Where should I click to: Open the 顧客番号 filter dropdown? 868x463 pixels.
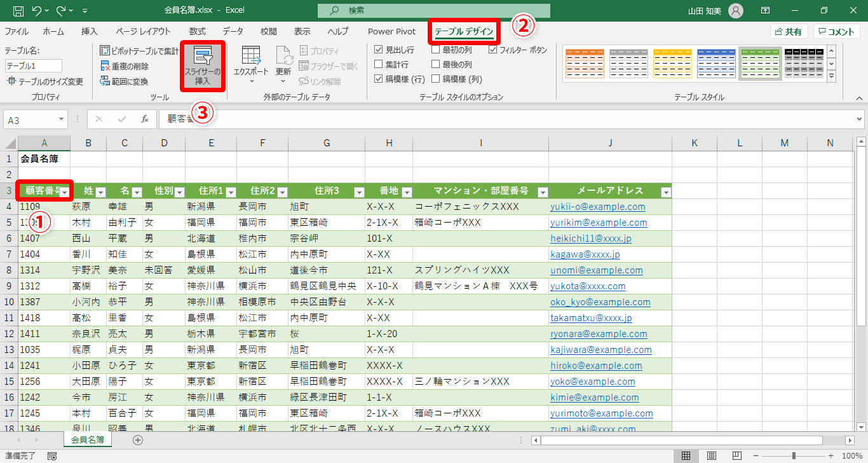point(64,191)
